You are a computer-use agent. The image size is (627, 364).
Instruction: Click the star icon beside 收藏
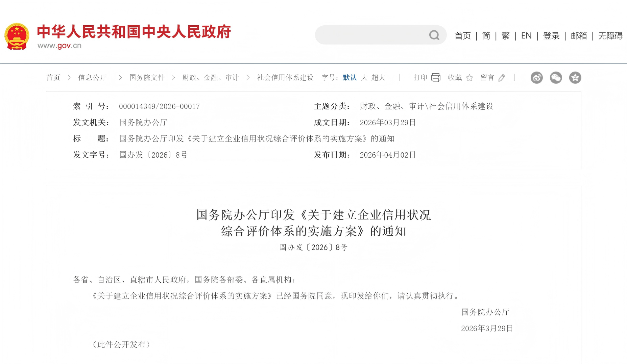coord(469,78)
